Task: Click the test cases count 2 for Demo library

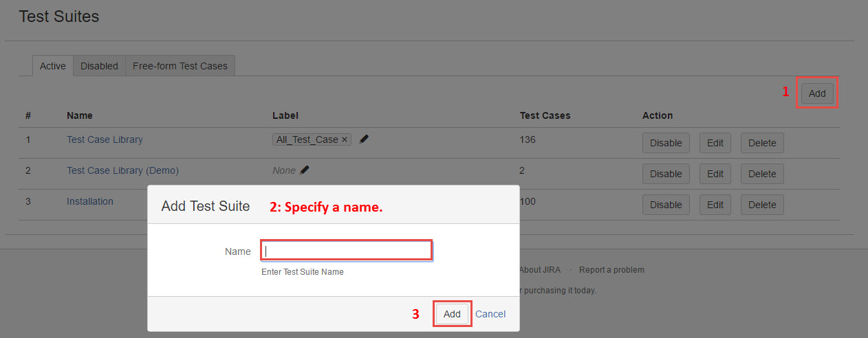Action: click(523, 170)
